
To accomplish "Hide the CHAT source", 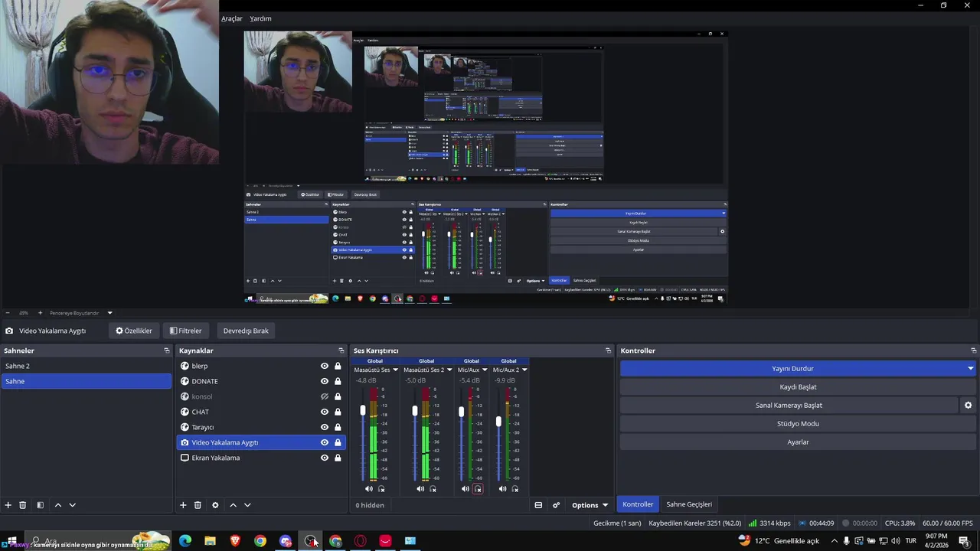I will (325, 412).
